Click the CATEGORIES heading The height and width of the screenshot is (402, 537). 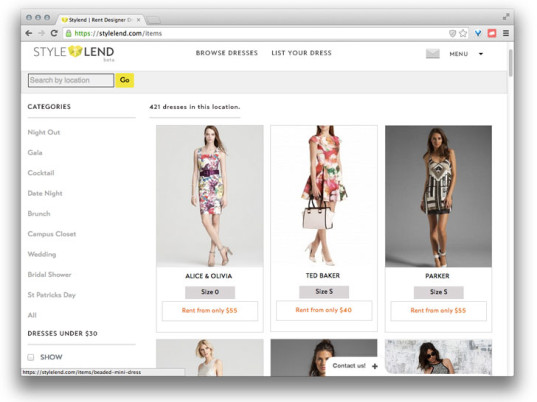(49, 107)
